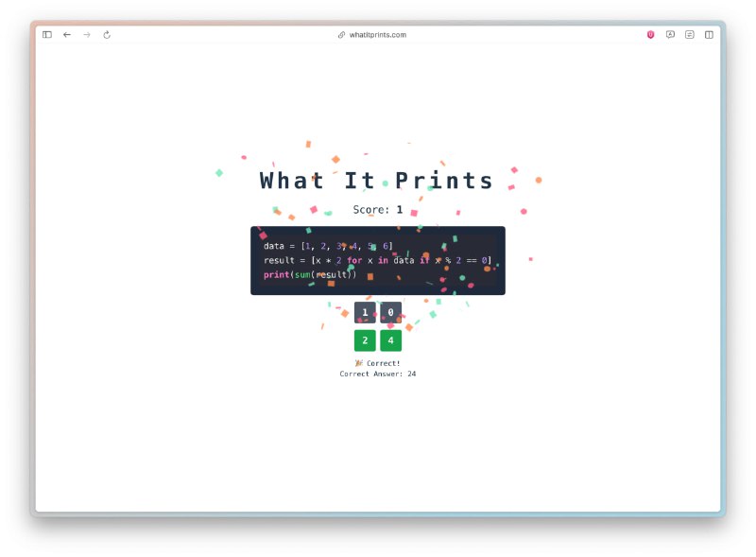Choose the answer button labeled 0
The height and width of the screenshot is (557, 756).
pyautogui.click(x=390, y=312)
